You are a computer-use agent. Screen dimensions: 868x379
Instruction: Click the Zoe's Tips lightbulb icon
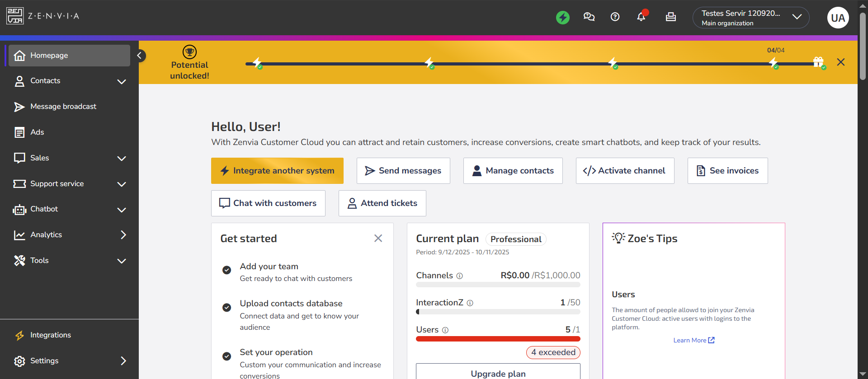[x=618, y=238]
